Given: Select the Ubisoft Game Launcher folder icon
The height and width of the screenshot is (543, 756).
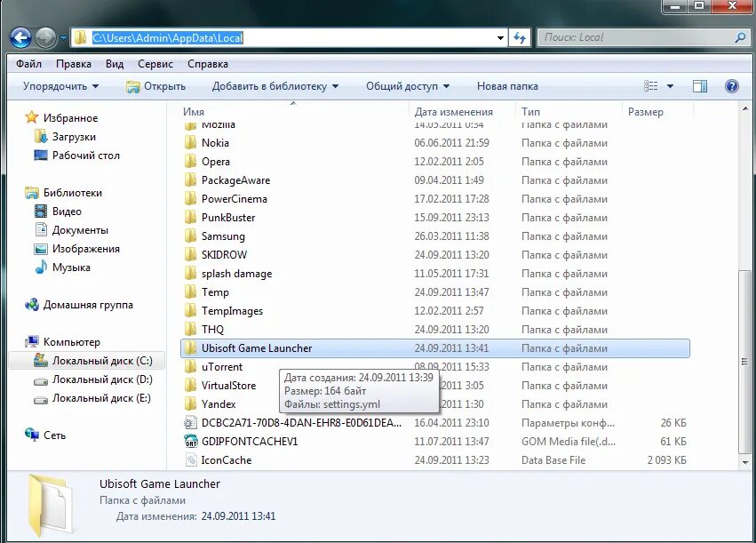Looking at the screenshot, I should click(x=190, y=348).
